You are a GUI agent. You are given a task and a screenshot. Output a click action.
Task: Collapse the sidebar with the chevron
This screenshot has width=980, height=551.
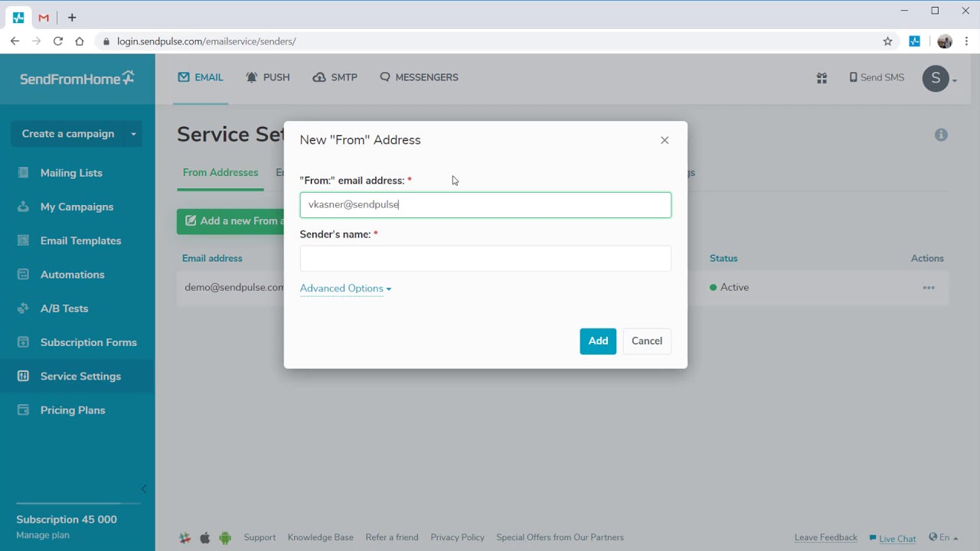143,489
